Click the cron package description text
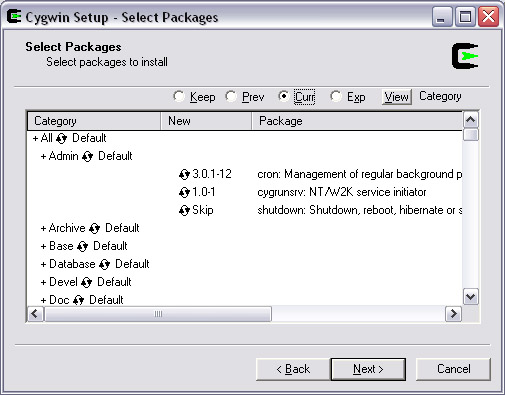The image size is (505, 395). pos(359,174)
